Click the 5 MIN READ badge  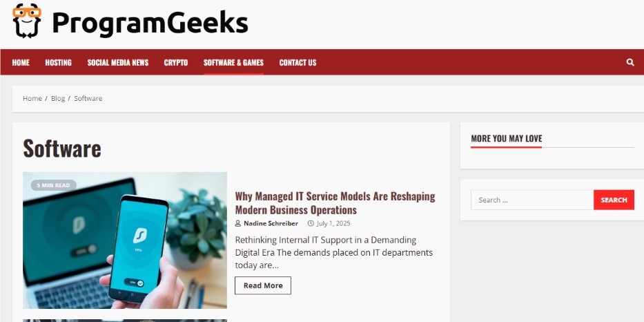tap(53, 185)
